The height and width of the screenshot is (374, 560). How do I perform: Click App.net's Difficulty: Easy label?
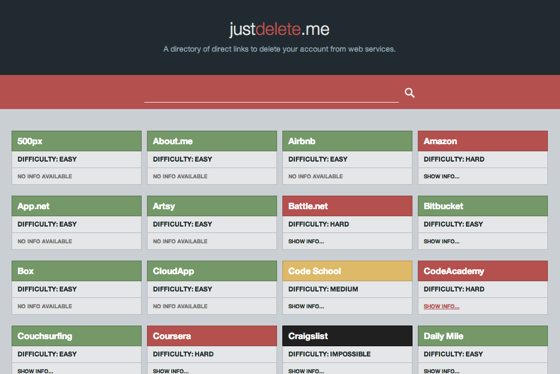(47, 224)
